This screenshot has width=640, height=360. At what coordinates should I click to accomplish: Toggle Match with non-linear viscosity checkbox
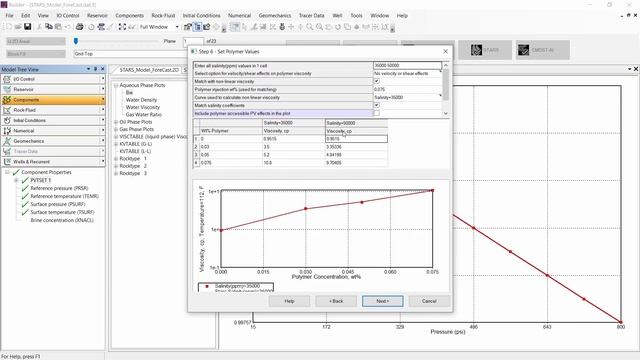(x=377, y=81)
